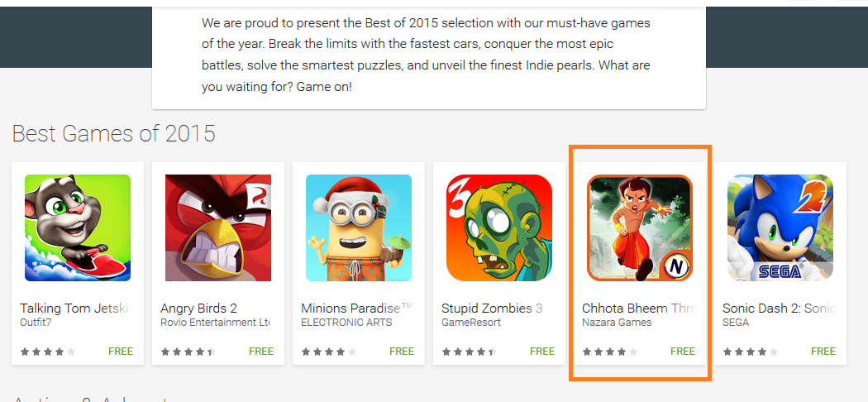Open the Chhota Bheem app icon

pyautogui.click(x=640, y=227)
